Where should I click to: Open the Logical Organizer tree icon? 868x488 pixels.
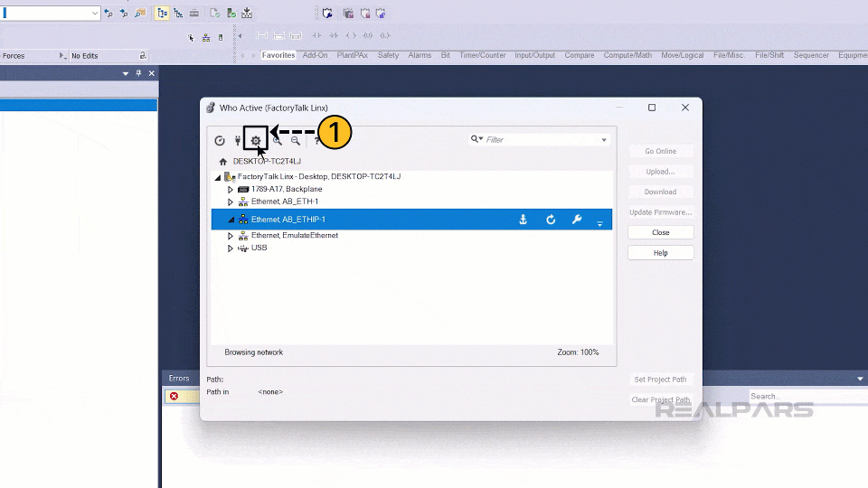[178, 14]
